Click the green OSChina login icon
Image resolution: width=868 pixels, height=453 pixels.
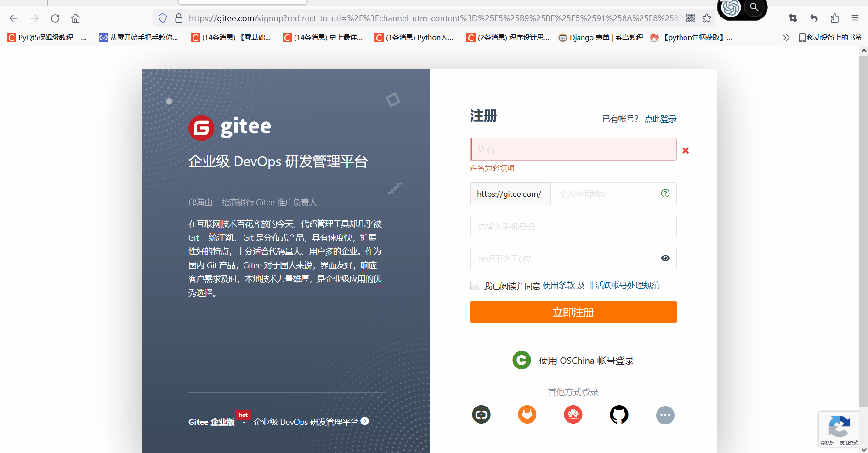coord(522,360)
